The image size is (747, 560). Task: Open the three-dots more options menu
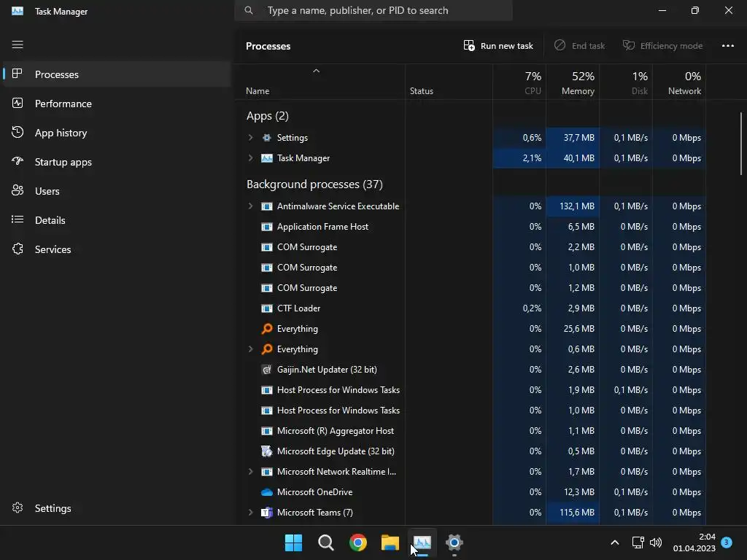(727, 46)
